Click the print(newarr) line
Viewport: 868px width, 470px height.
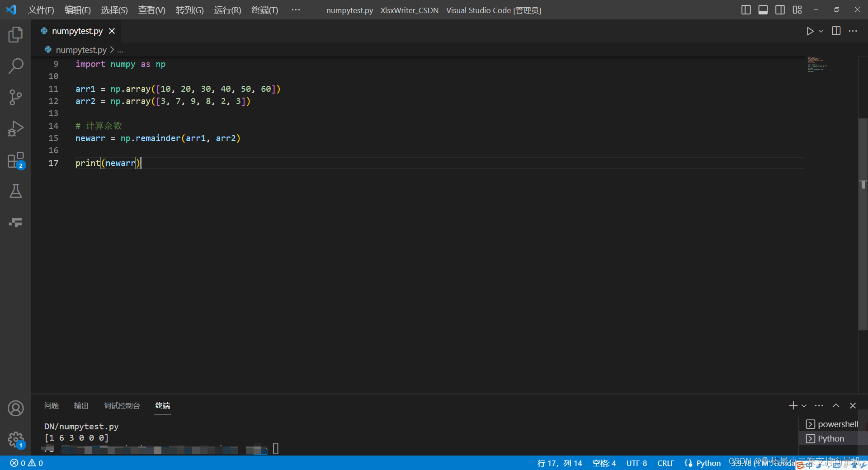coord(108,163)
